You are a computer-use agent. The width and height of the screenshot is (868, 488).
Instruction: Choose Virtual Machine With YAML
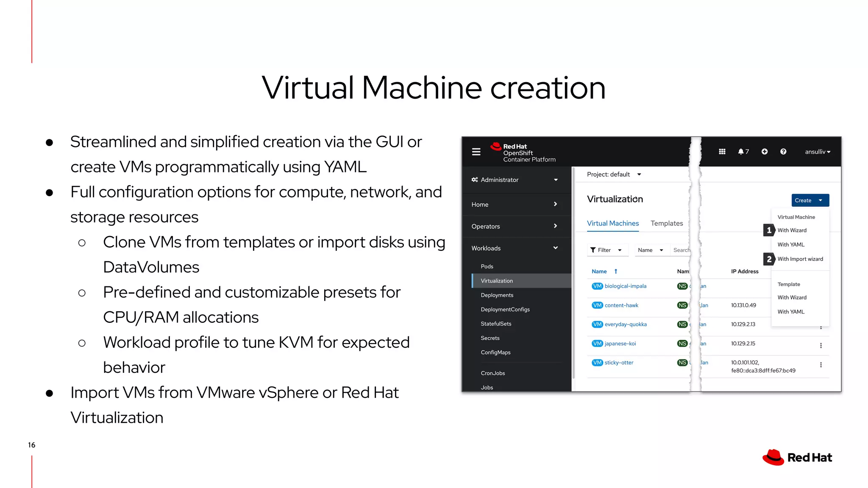[791, 245]
